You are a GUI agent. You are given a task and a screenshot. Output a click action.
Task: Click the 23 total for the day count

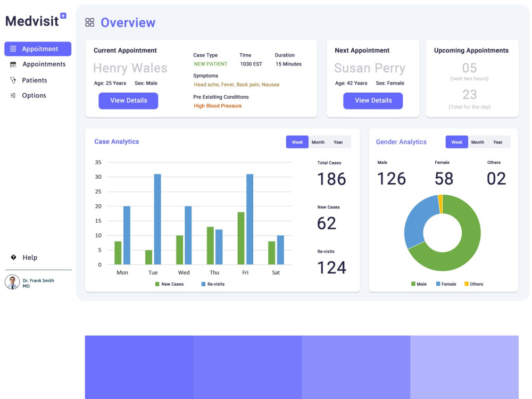(470, 95)
